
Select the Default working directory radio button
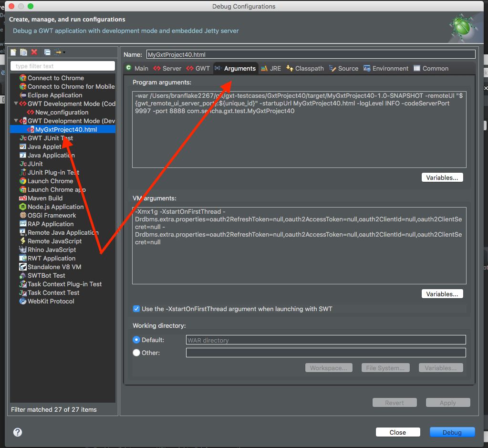click(136, 340)
